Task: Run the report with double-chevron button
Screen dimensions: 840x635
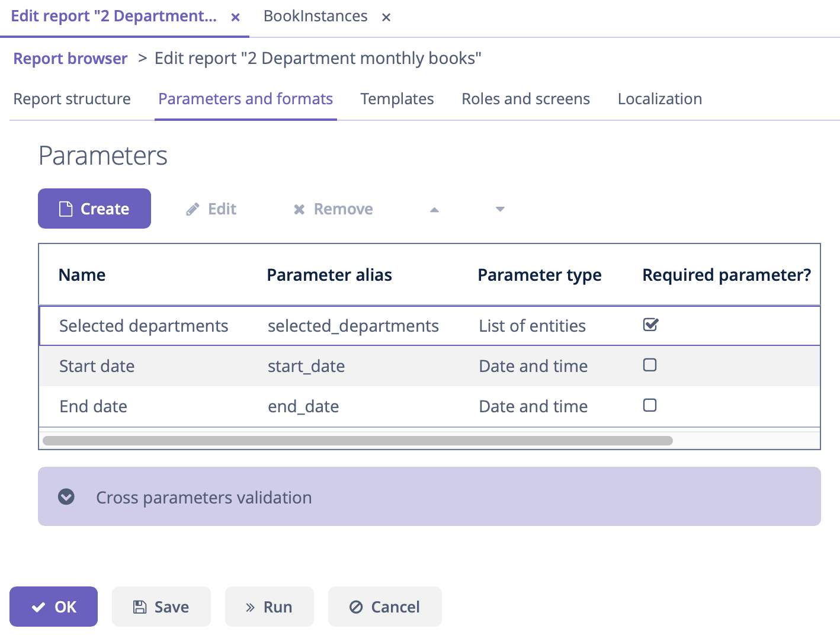Action: point(269,607)
